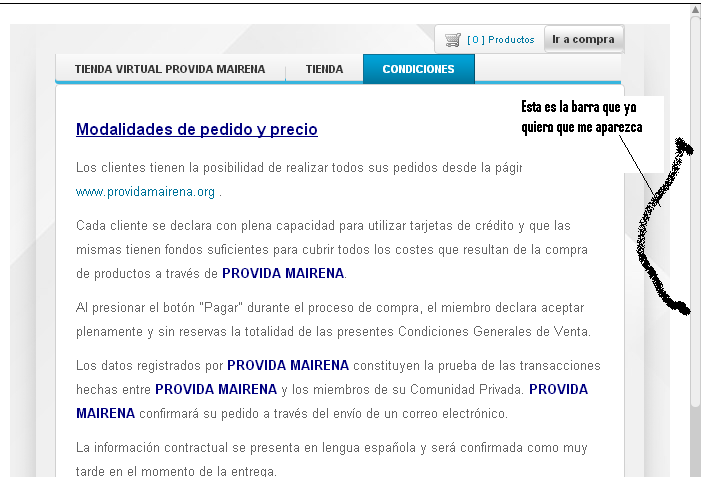This screenshot has width=713, height=477.
Task: Click the Modalidades de pedido y precio heading link
Action: click(x=197, y=129)
